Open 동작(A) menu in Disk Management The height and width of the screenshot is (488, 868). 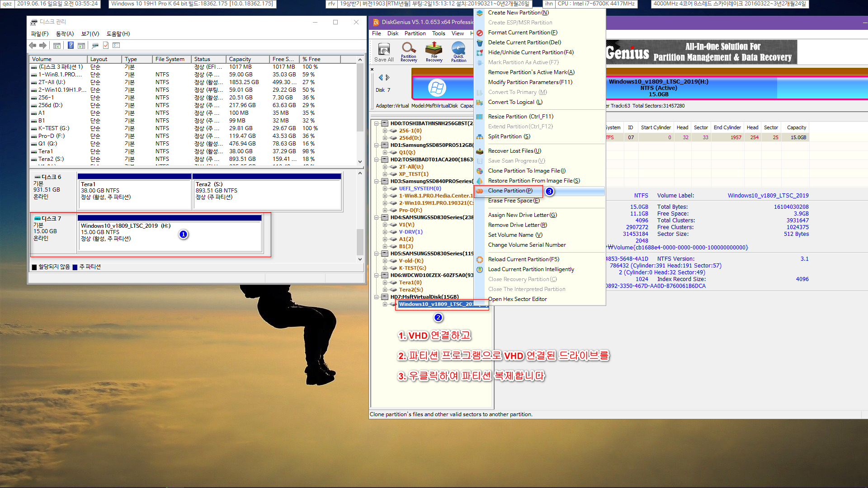click(65, 34)
